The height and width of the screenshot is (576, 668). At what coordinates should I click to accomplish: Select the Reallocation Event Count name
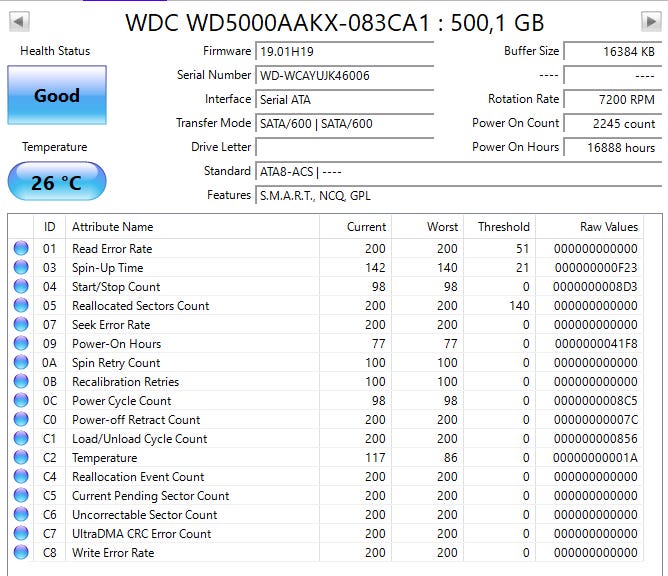point(138,476)
